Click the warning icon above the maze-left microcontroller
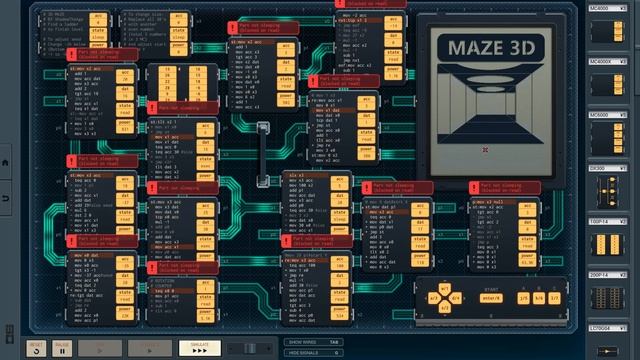The width and height of the screenshot is (640, 360). 313,81
